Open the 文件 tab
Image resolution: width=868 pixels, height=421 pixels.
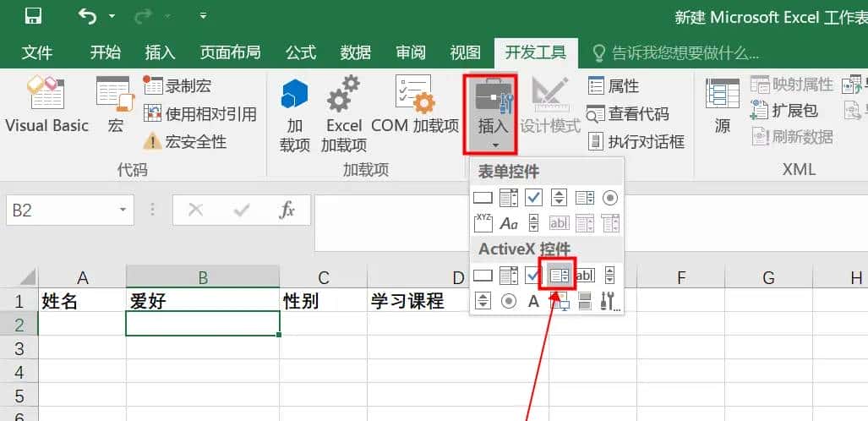(x=38, y=53)
